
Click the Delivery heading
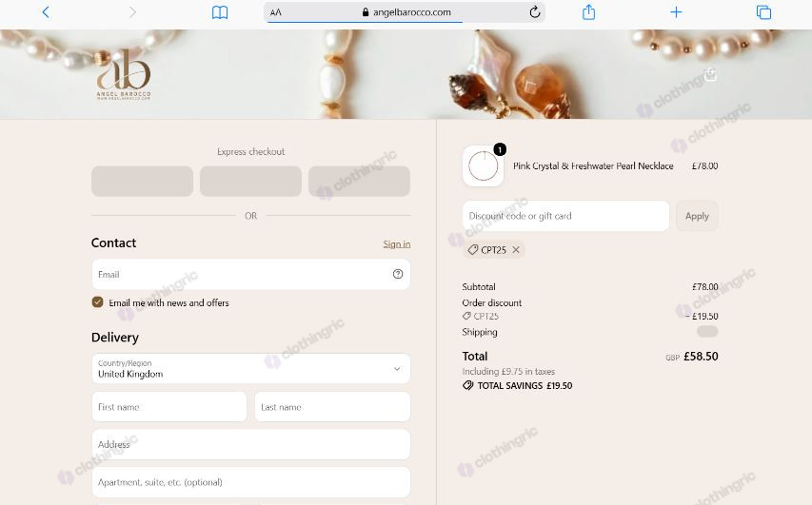pos(115,338)
